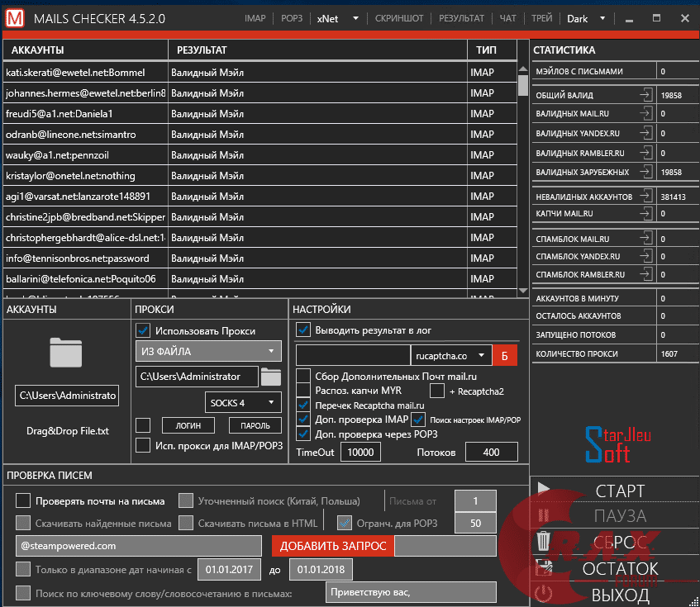Click the trash icon beside СБРОС
Viewport: 700px width, 607px height.
coord(545,542)
